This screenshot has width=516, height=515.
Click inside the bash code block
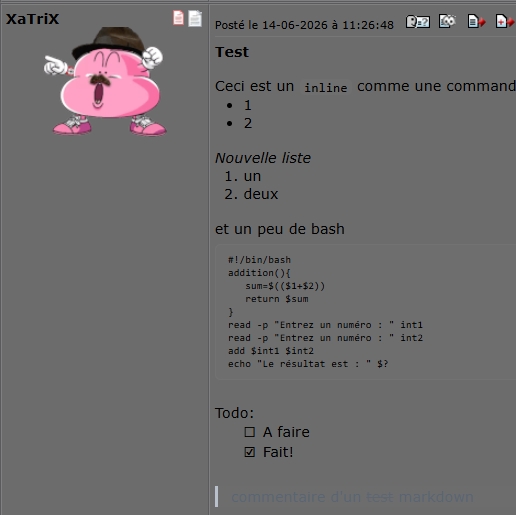(x=365, y=312)
